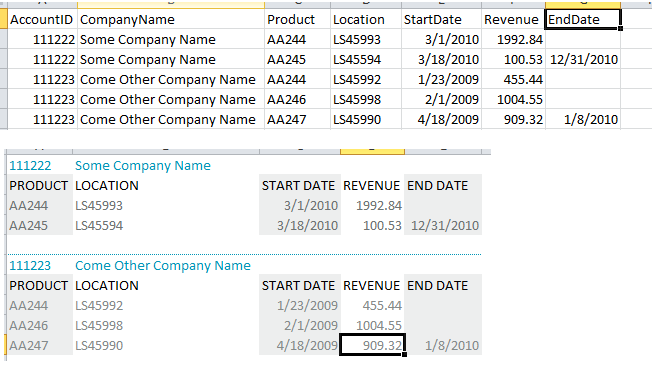
Task: Click the selected 909.32 cell in report
Action: (x=372, y=345)
